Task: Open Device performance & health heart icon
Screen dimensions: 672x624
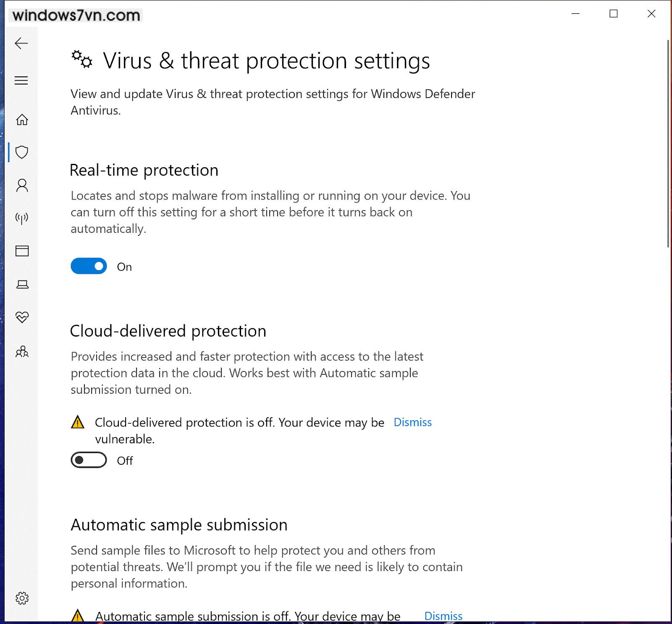Action: click(22, 317)
